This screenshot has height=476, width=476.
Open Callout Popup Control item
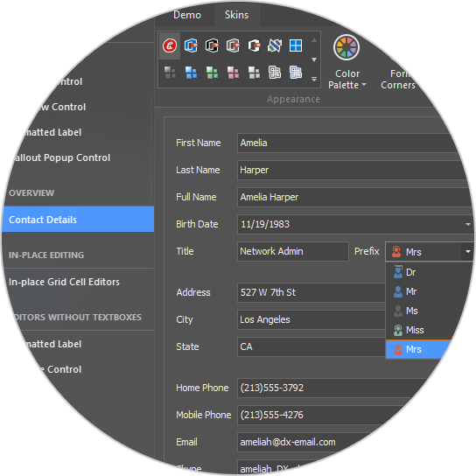point(62,157)
